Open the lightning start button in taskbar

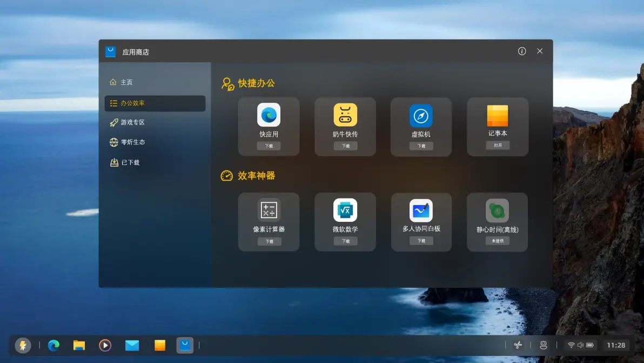point(23,345)
